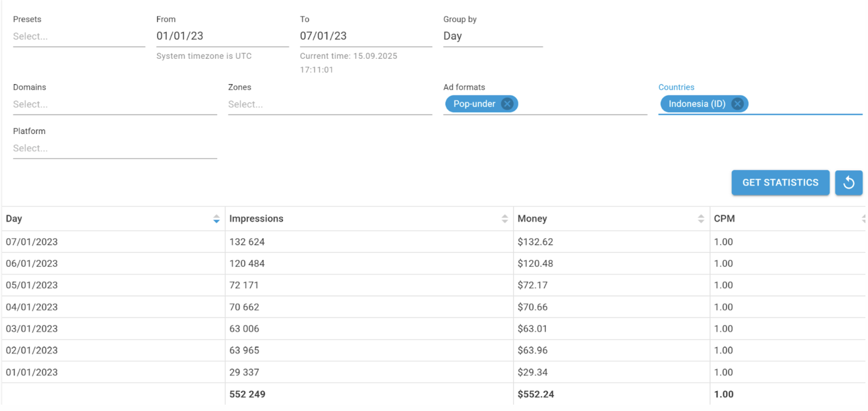Click the Indonesia (ID) chip label
This screenshot has height=411, width=868.
pos(697,104)
